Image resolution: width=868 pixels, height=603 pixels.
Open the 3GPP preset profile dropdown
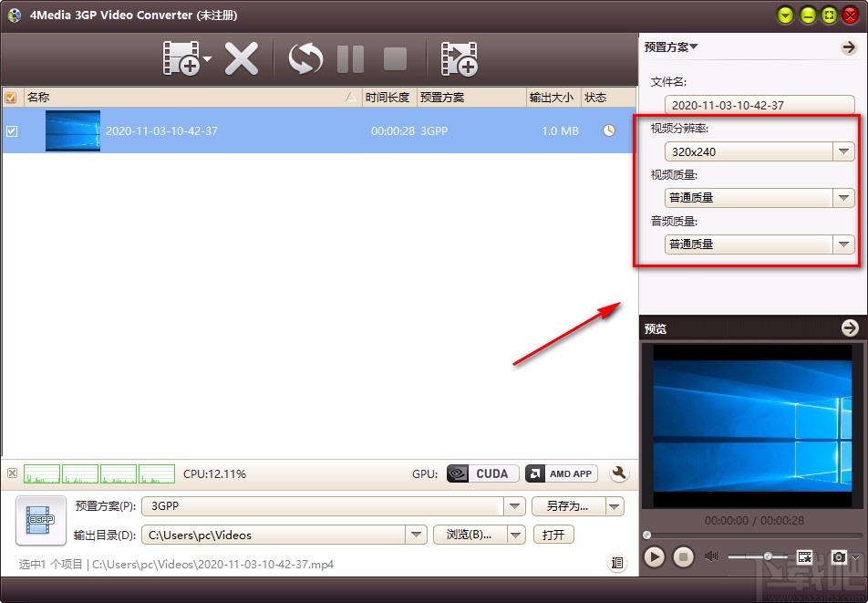[x=515, y=506]
